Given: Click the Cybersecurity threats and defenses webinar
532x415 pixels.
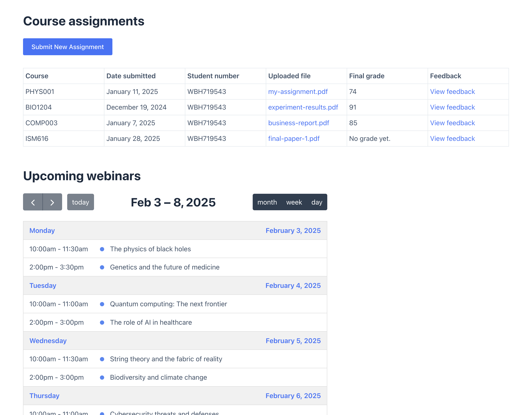Looking at the screenshot, I should (x=175, y=410).
